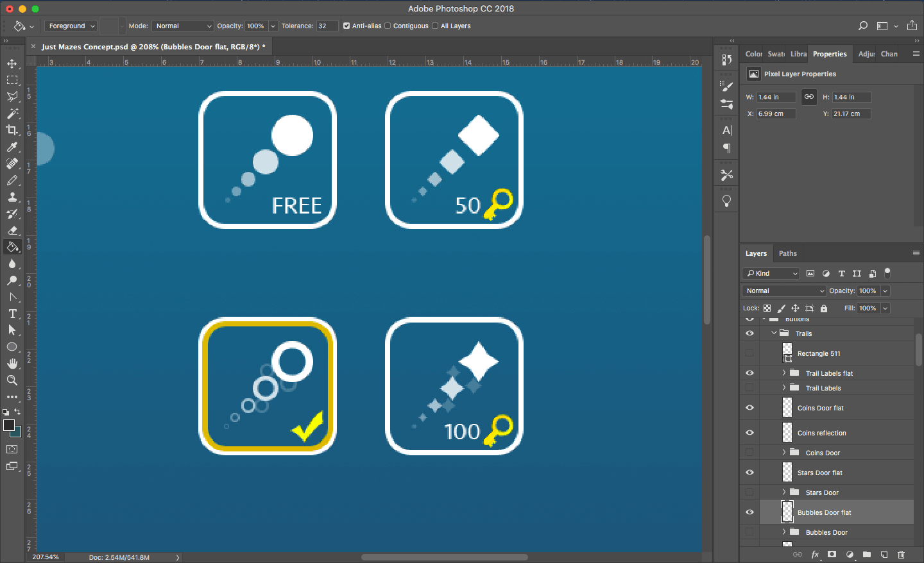Image resolution: width=924 pixels, height=563 pixels.
Task: Create a new group folder icon
Action: 867,555
